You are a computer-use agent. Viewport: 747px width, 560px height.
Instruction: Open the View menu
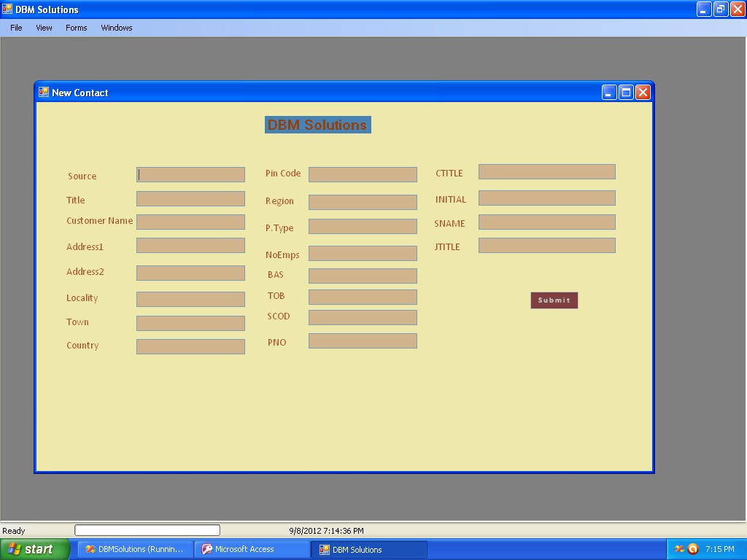[44, 28]
